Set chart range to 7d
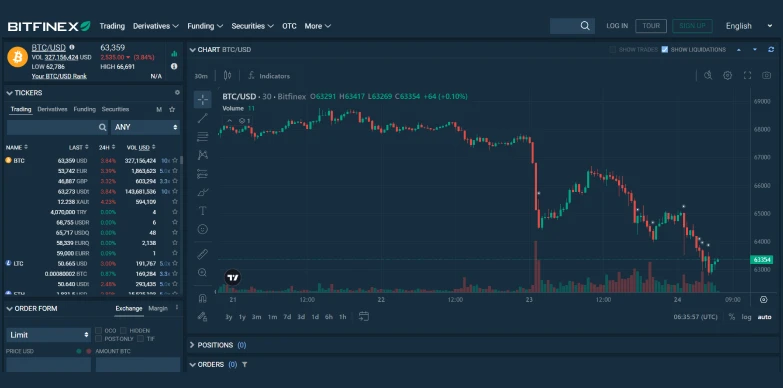This screenshot has width=783, height=388. coord(287,317)
